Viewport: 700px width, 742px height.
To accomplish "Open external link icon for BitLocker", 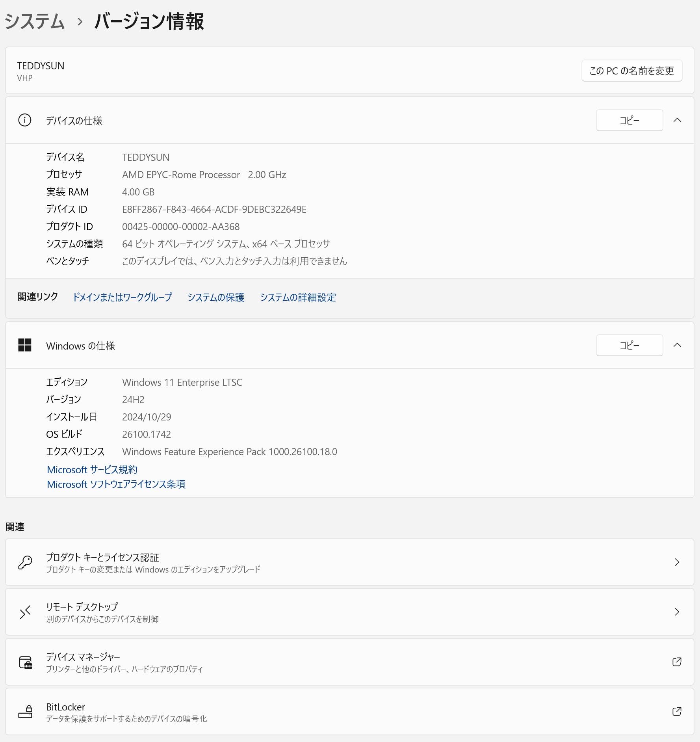I will 677,712.
